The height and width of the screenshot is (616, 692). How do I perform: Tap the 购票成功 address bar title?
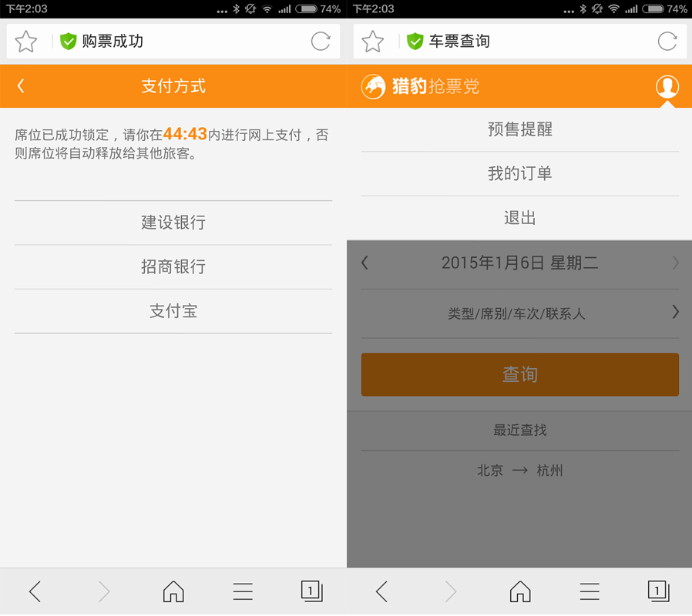(113, 42)
